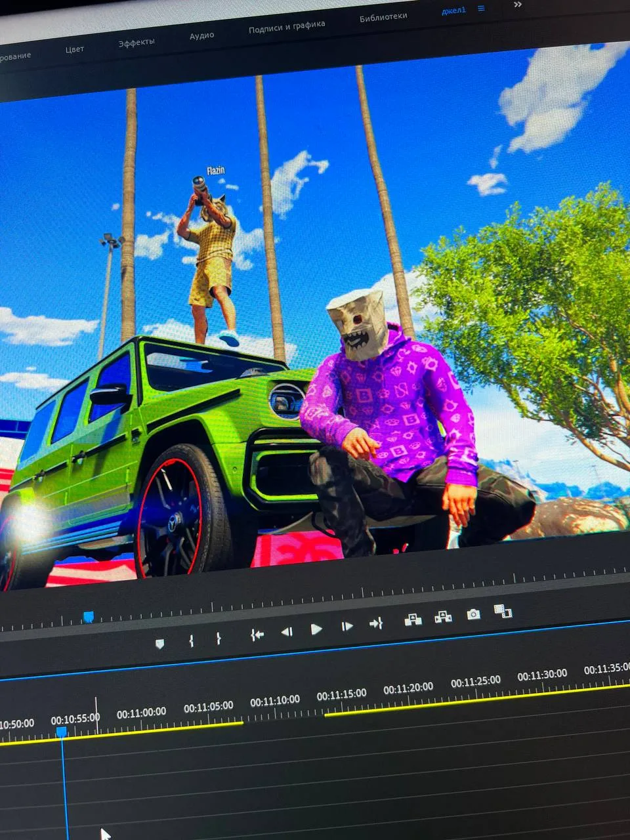630x840 pixels.
Task: Play the program monitor preview
Action: point(316,629)
